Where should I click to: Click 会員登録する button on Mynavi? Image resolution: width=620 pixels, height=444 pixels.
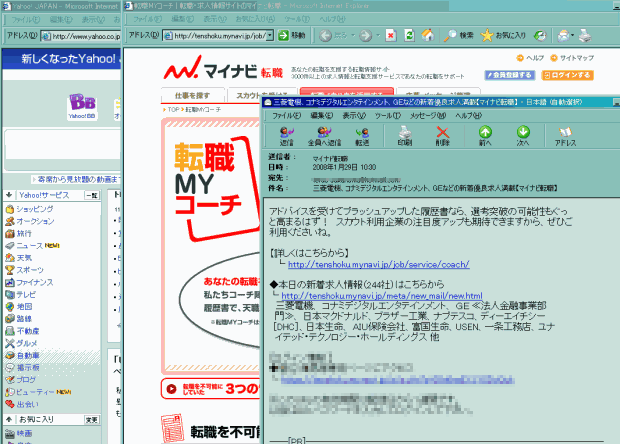tap(510, 75)
